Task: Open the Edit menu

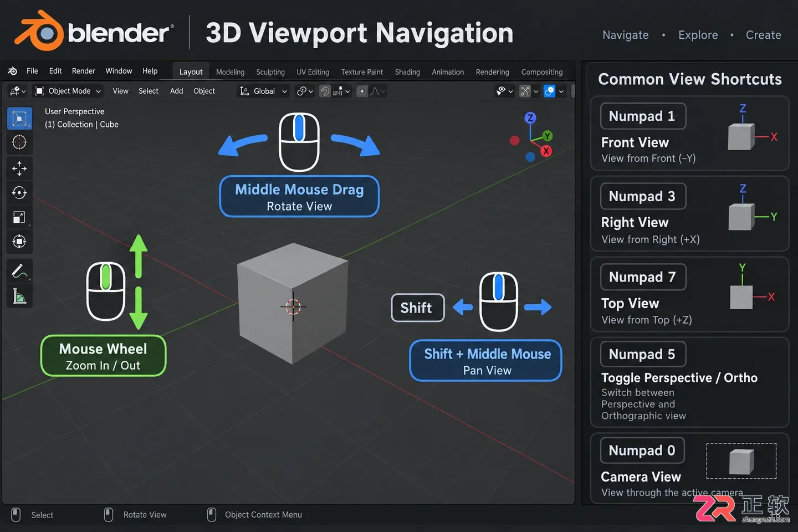Action: tap(55, 71)
